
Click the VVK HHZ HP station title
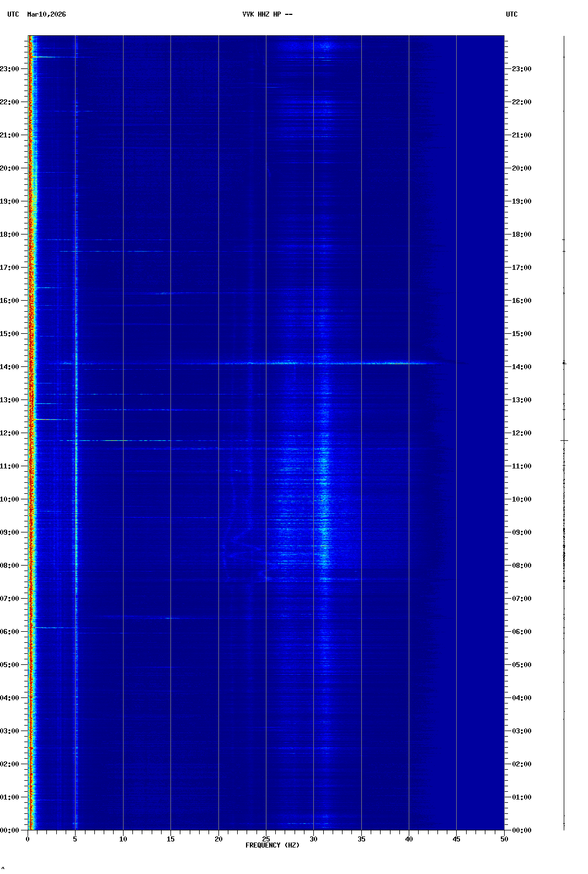click(267, 14)
